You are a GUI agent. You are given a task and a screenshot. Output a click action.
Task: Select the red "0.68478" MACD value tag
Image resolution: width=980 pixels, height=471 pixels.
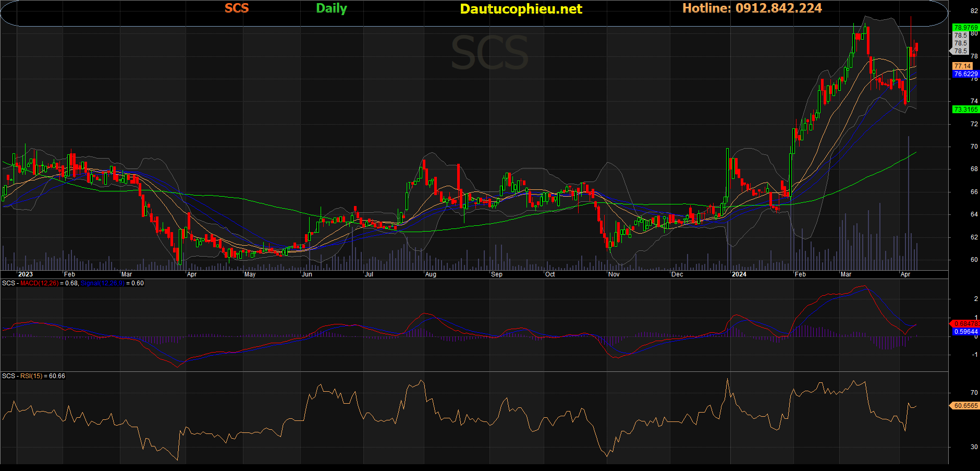click(966, 324)
